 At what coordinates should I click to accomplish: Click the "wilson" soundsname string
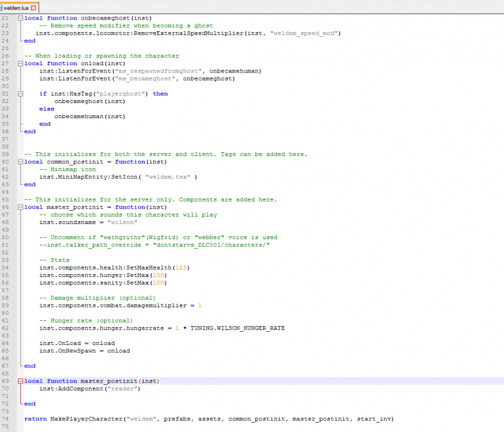point(123,222)
